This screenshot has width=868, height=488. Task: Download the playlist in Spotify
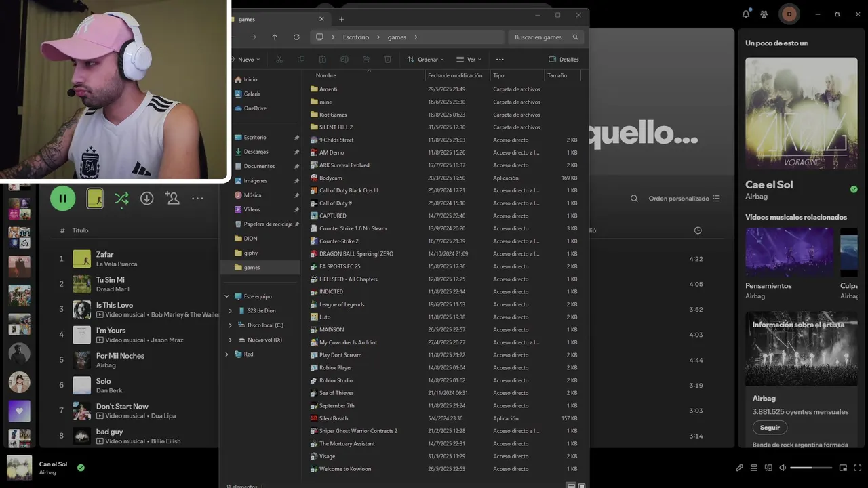(x=146, y=199)
